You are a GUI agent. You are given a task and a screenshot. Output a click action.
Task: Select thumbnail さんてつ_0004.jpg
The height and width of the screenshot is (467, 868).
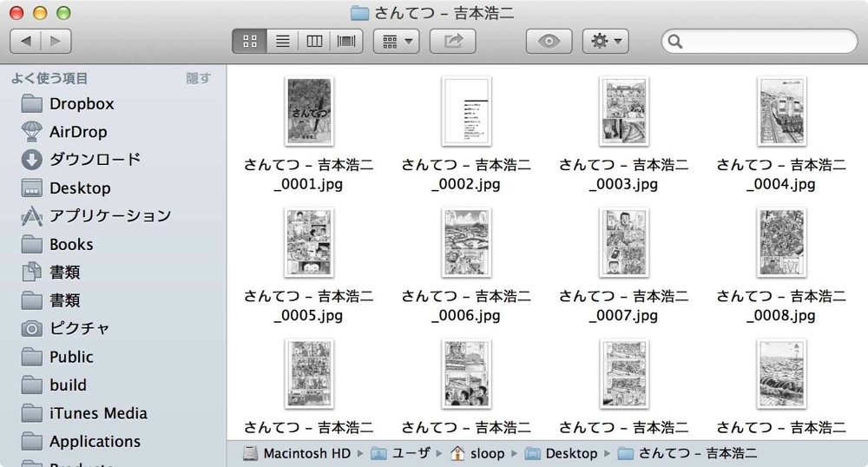point(782,111)
